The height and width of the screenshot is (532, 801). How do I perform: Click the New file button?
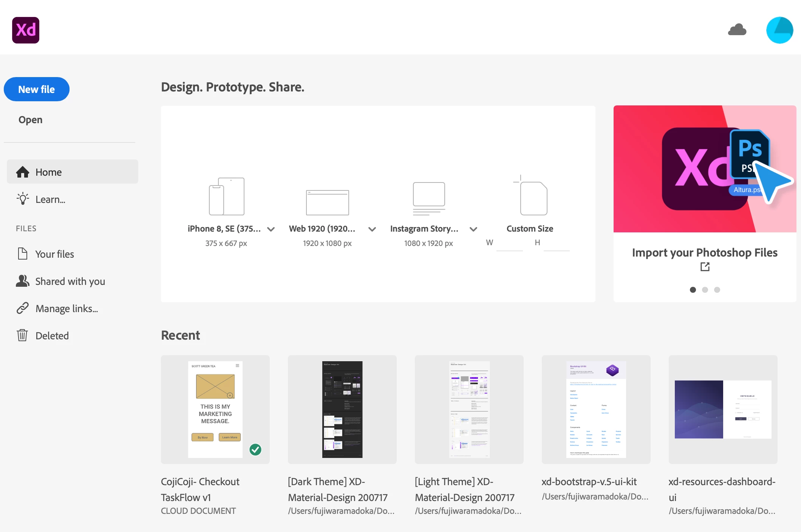pos(37,89)
